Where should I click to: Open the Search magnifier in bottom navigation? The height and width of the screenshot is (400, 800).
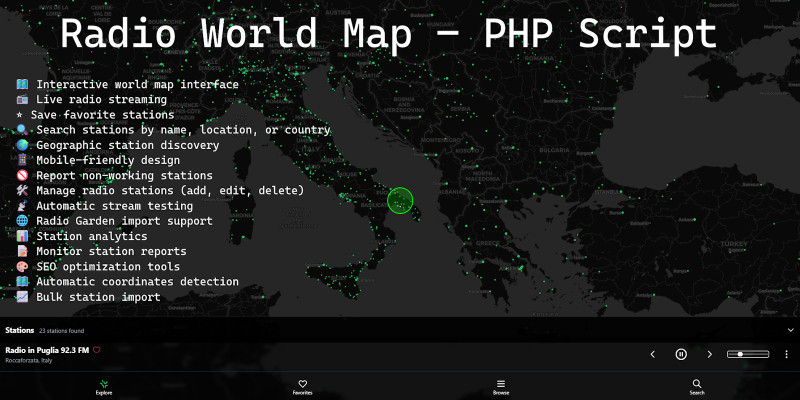click(697, 384)
